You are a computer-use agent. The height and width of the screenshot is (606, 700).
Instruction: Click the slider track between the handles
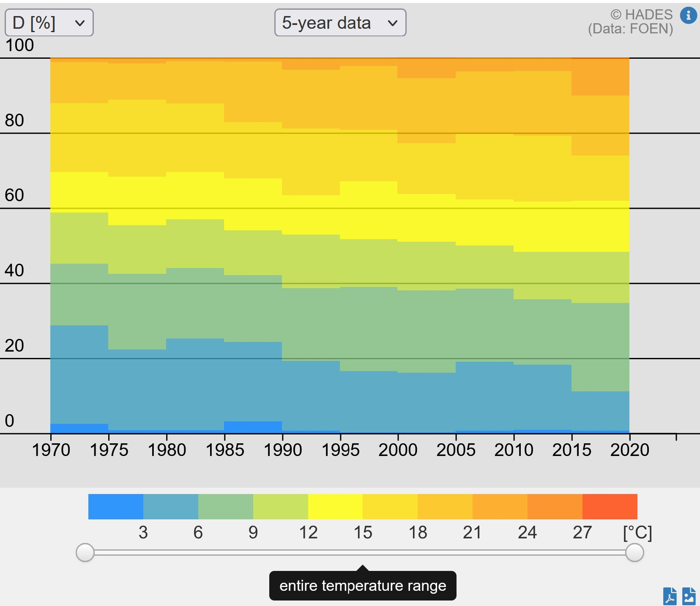359,553
